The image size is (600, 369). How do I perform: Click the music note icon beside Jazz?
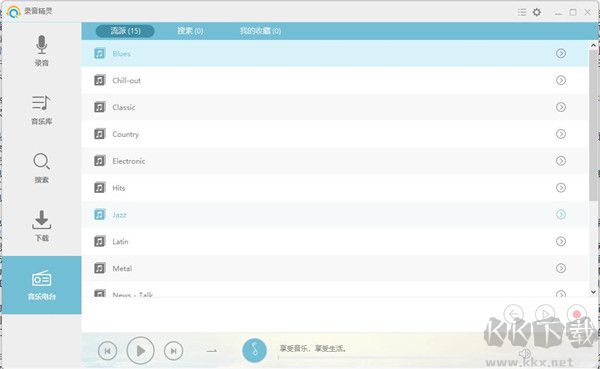(99, 214)
